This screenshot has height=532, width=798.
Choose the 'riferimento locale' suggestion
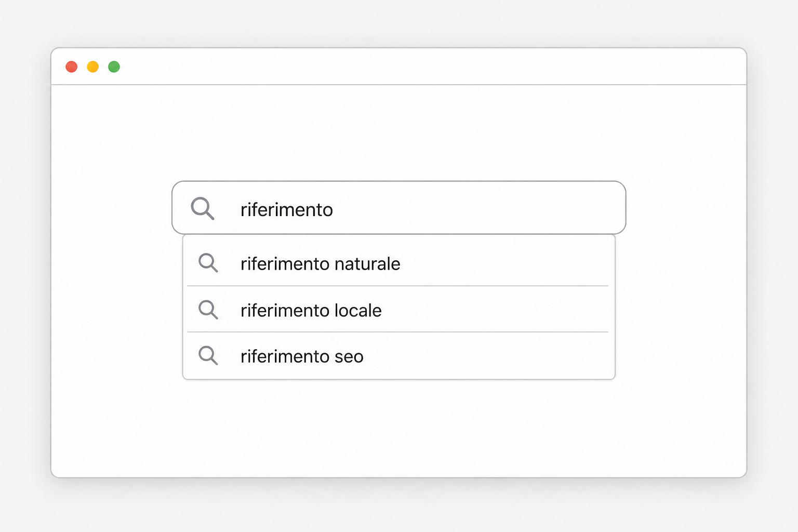coord(398,309)
